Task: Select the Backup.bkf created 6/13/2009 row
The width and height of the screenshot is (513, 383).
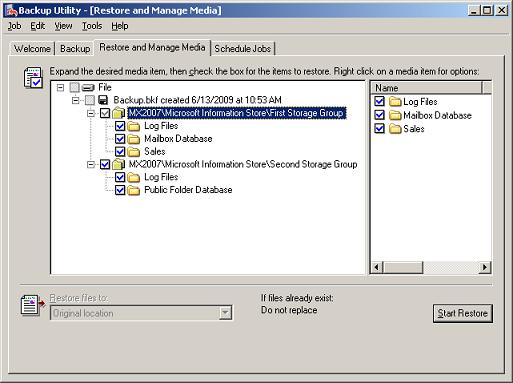Action: [x=197, y=100]
